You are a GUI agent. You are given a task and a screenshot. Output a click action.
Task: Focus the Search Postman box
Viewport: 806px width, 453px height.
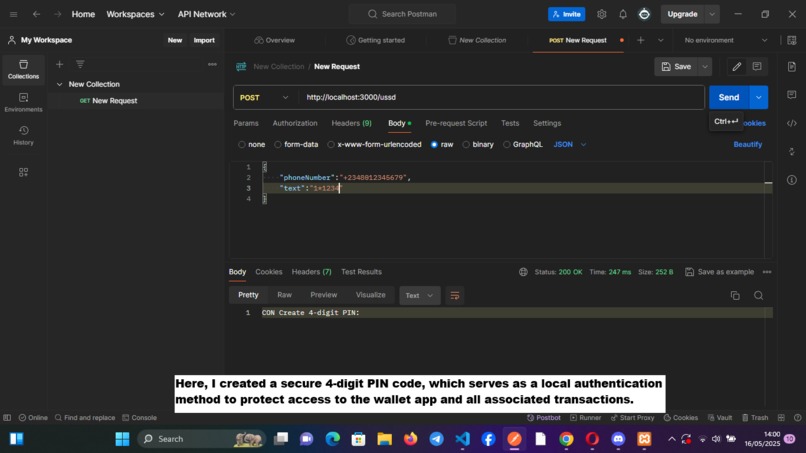pos(402,14)
